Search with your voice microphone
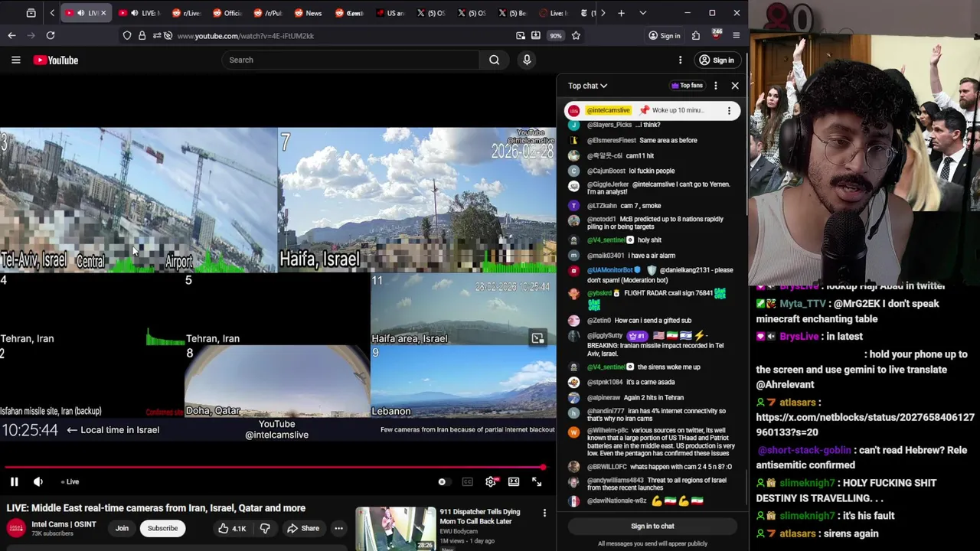 (527, 60)
